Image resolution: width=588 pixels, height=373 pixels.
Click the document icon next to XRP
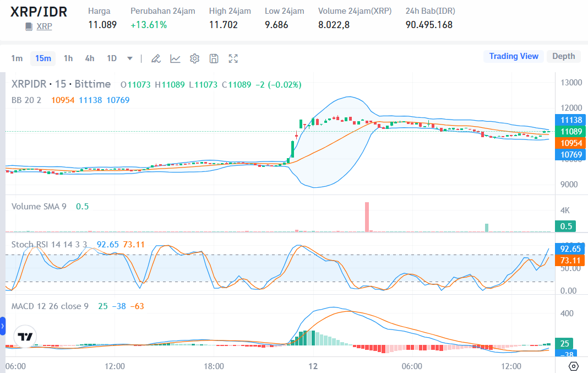[x=30, y=25]
